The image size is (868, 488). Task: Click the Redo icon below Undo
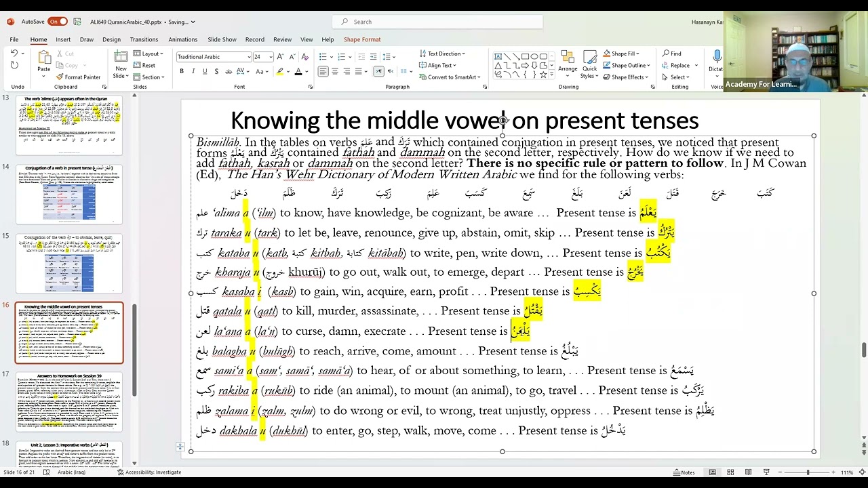coord(14,65)
